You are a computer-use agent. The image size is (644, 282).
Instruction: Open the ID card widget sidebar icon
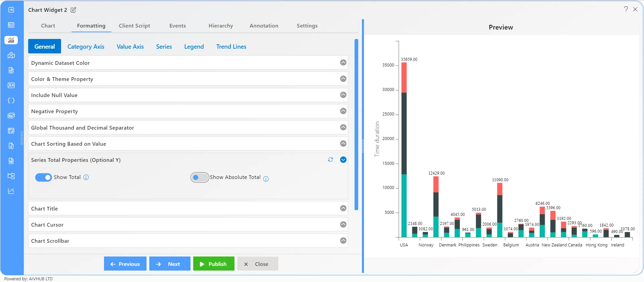(11, 85)
